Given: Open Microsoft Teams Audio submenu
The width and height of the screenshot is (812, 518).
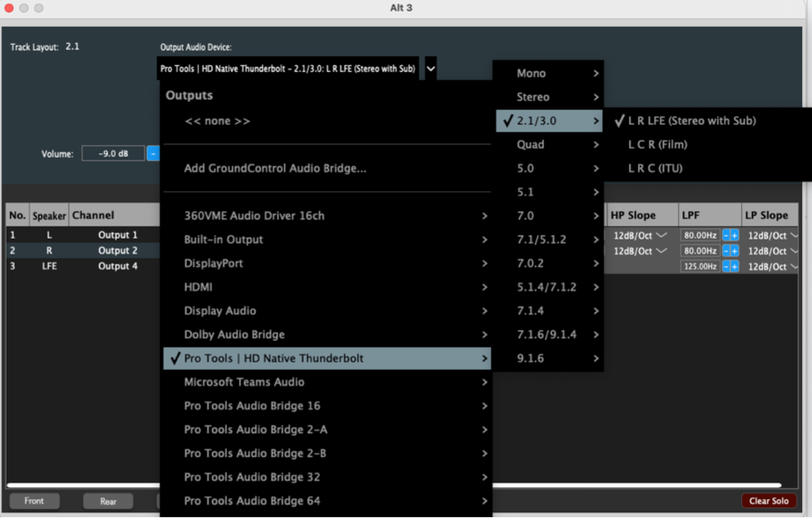Looking at the screenshot, I should [x=327, y=383].
